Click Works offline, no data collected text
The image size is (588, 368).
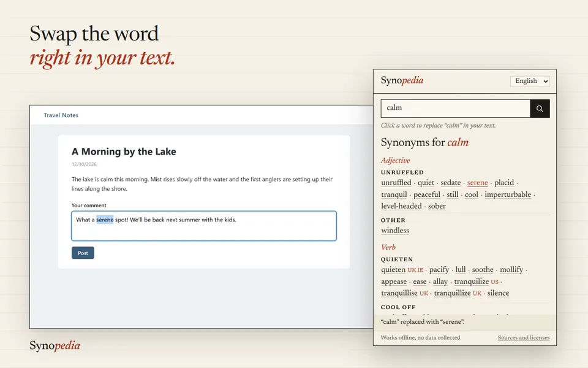click(x=420, y=337)
